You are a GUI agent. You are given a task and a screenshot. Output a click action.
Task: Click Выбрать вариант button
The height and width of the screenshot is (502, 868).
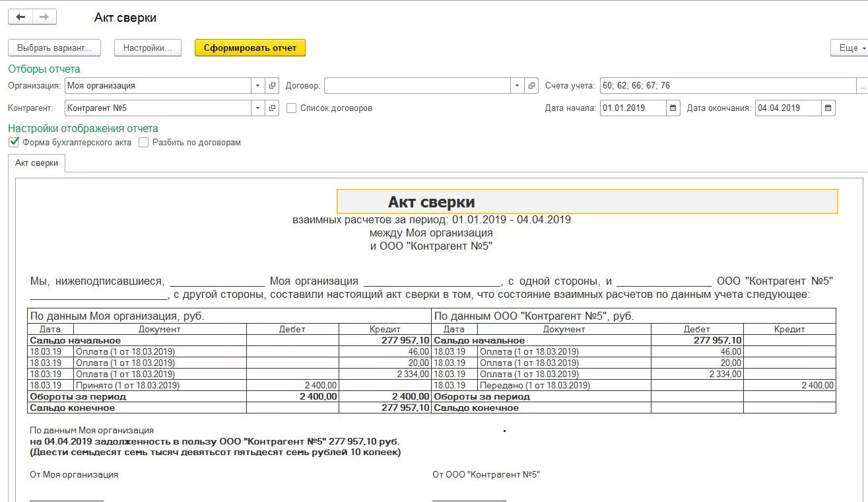click(x=55, y=48)
